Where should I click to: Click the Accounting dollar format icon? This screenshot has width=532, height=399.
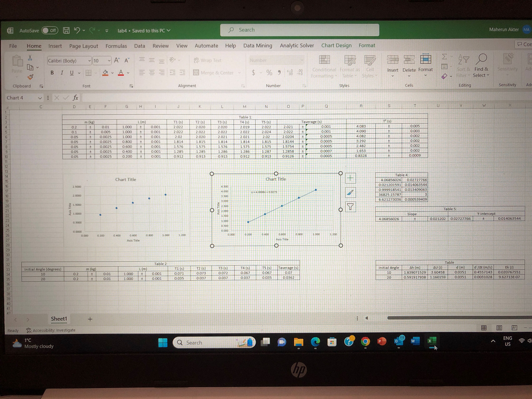253,72
